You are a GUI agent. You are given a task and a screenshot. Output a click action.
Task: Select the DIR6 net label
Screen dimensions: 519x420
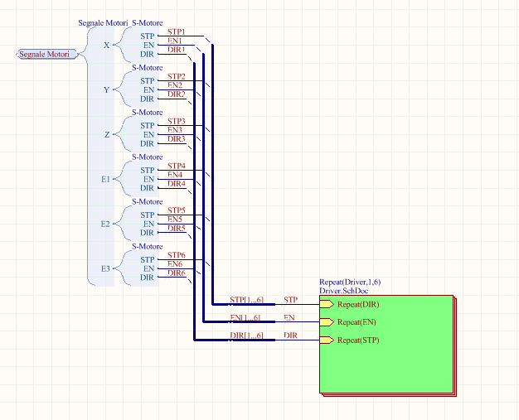point(177,273)
